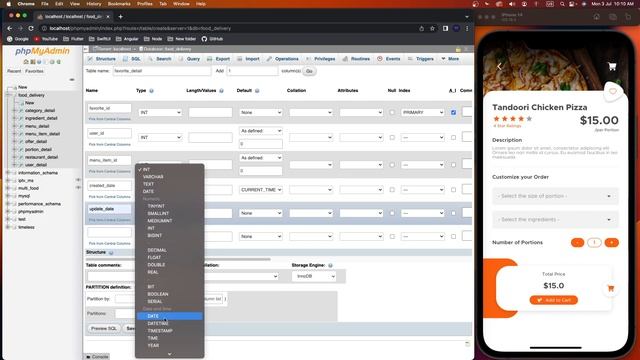Click Length/Values help icon
This screenshot has width=640, height=360.
(x=221, y=91)
